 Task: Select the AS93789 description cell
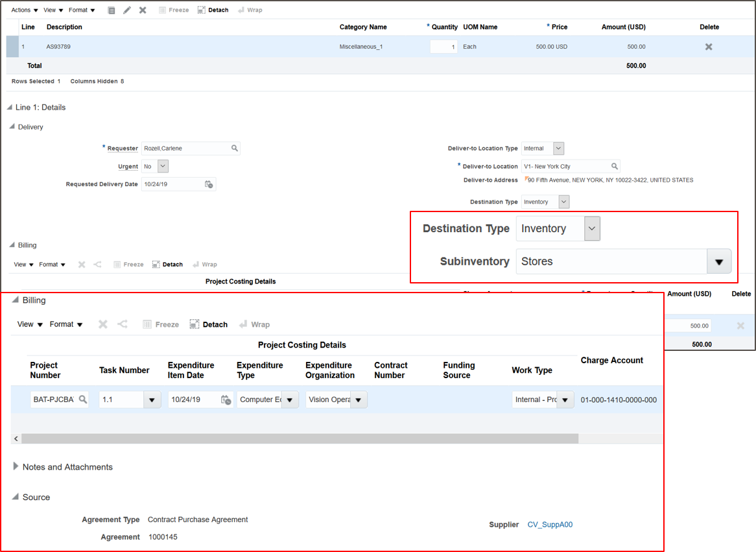click(58, 47)
